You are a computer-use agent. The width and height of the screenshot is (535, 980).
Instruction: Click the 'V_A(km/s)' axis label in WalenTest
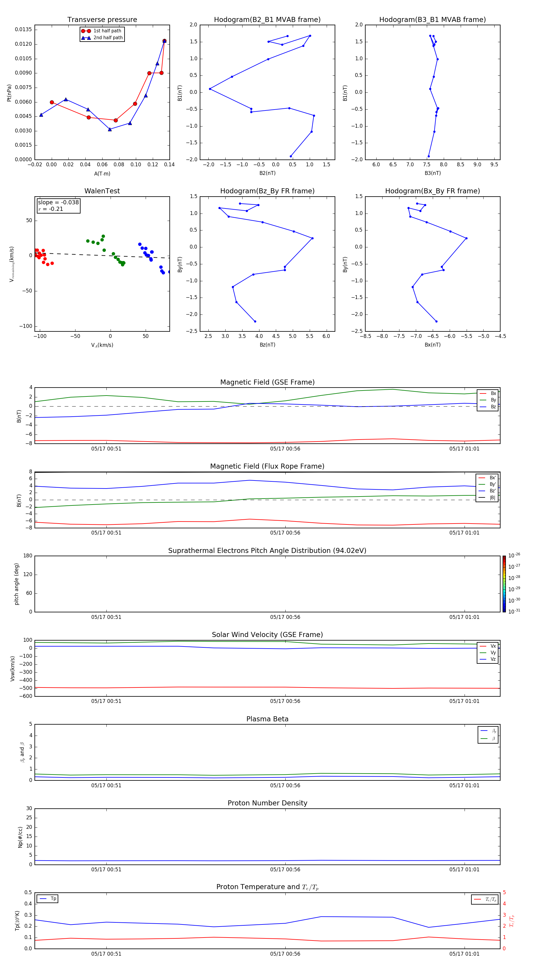point(102,345)
